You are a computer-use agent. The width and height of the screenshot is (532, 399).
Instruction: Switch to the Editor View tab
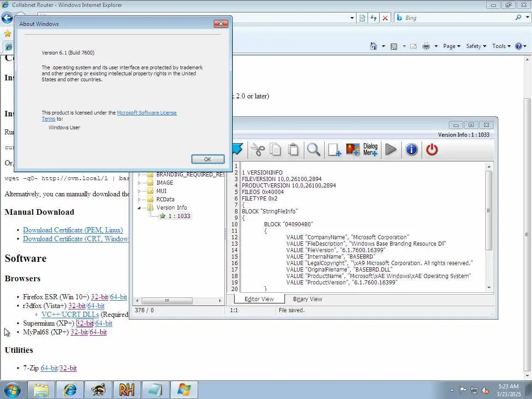259,299
